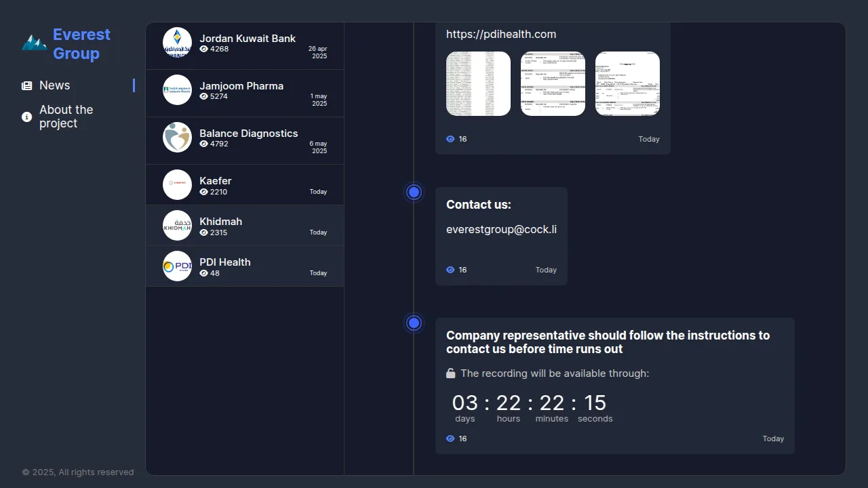The width and height of the screenshot is (868, 488).
Task: Click the PDI Health logo icon
Action: (178, 266)
